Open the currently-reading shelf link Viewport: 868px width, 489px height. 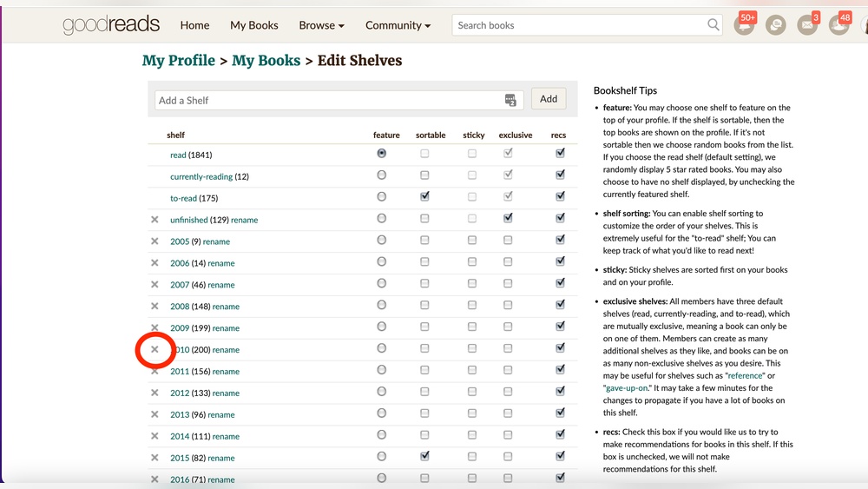click(x=201, y=176)
